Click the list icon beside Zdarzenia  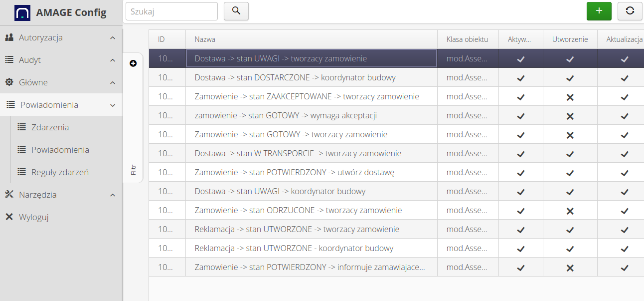click(21, 127)
